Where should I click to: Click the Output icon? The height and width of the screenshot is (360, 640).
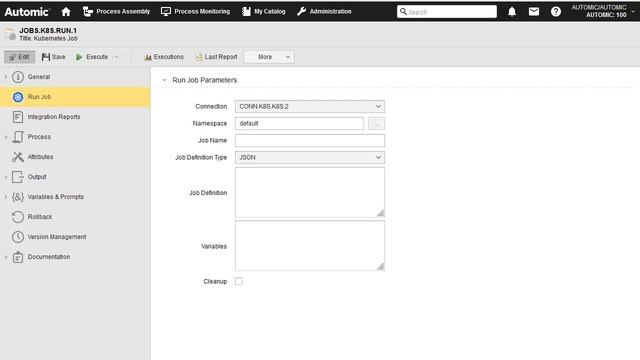18,177
